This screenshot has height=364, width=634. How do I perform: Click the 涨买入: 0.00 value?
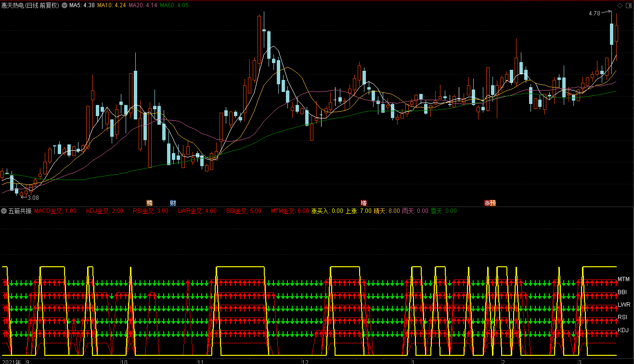pos(327,211)
